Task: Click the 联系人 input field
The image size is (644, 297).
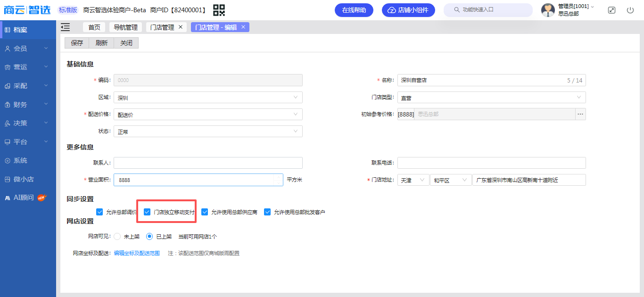Action: coord(208,163)
